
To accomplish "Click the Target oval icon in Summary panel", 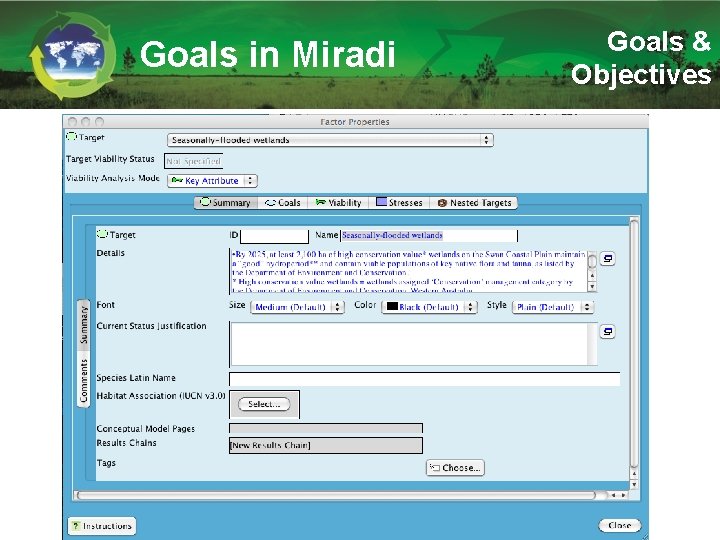I will (x=102, y=234).
